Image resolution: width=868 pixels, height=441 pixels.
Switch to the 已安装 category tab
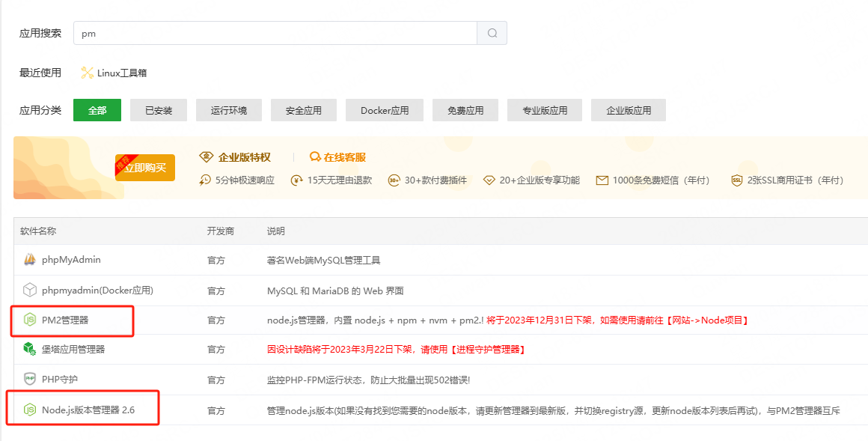click(x=158, y=109)
